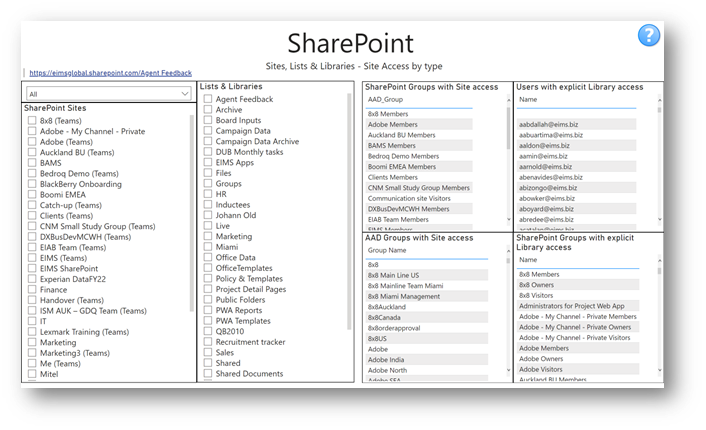Image resolution: width=706 pixels, height=430 pixels.
Task: Tick the QB2010 library checkbox
Action: pos(208,331)
